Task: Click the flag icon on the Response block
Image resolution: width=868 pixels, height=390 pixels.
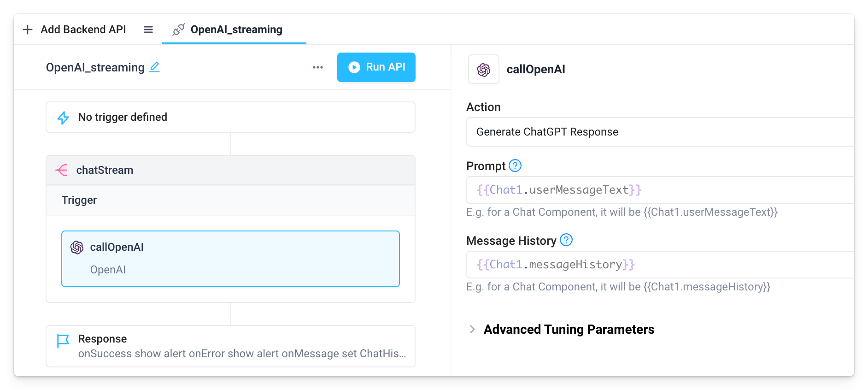Action: 63,340
